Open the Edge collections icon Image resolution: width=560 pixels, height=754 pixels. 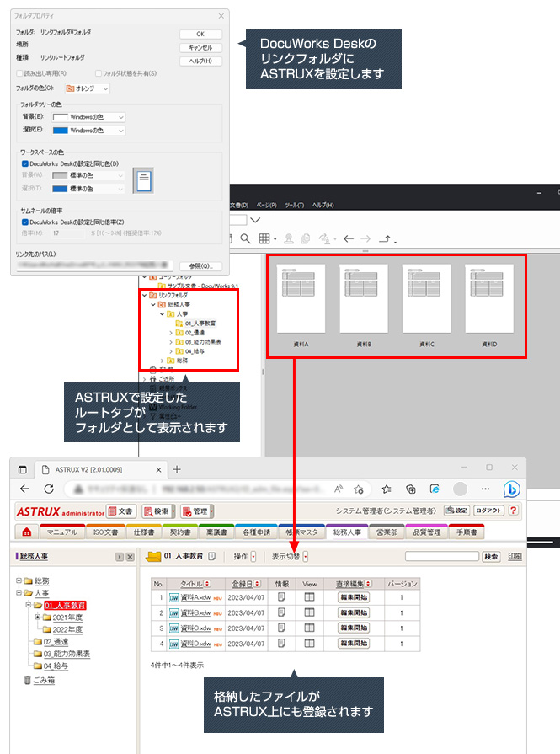pyautogui.click(x=410, y=489)
